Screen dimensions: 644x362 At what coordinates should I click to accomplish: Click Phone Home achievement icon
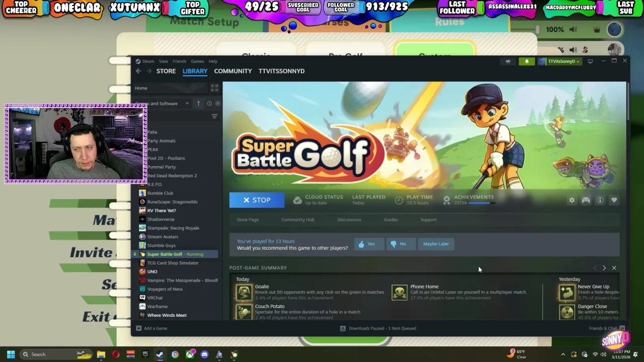point(399,292)
